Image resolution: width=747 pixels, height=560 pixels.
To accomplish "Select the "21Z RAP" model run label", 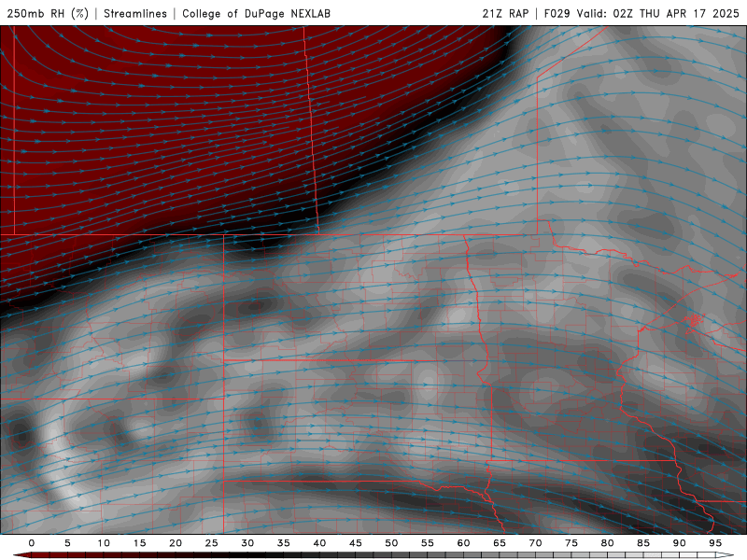I will [x=505, y=13].
